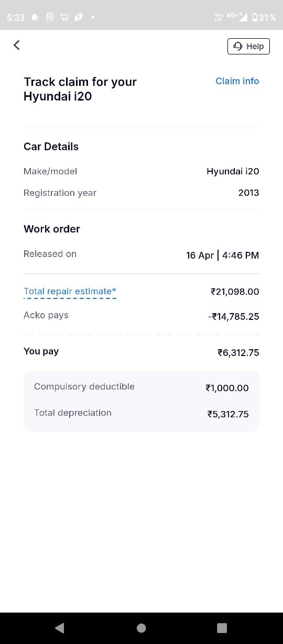
Task: Select the You pay amount ₹6,312.75
Action: 238,352
